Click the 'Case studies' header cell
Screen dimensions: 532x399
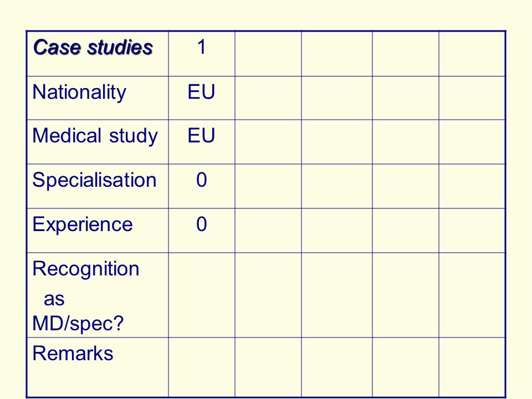click(x=98, y=54)
